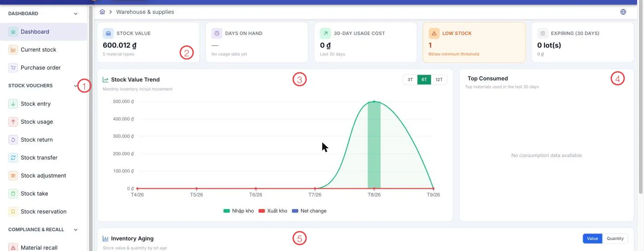Switch Inventory Aging to Quantity

coord(615,239)
